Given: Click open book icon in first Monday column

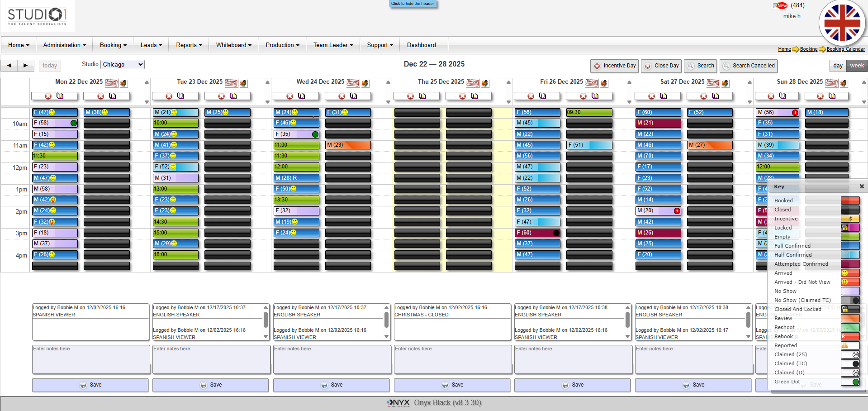Looking at the screenshot, I should (60, 96).
